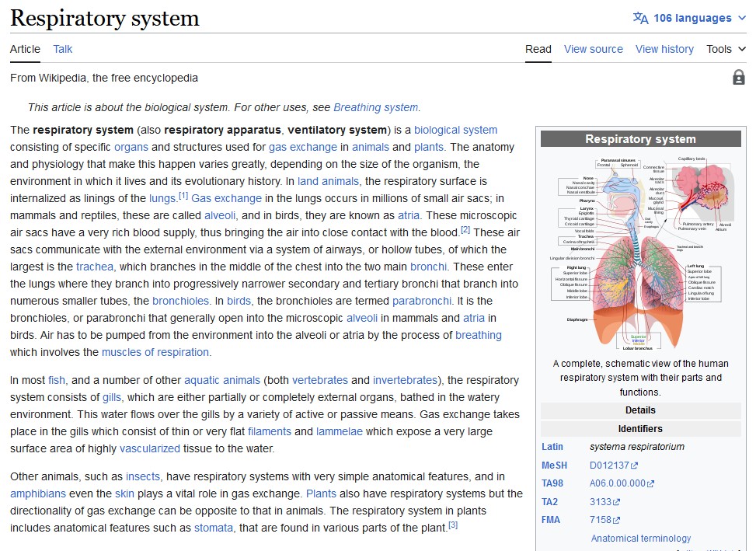
Task: Select the Read tab
Action: coord(538,49)
